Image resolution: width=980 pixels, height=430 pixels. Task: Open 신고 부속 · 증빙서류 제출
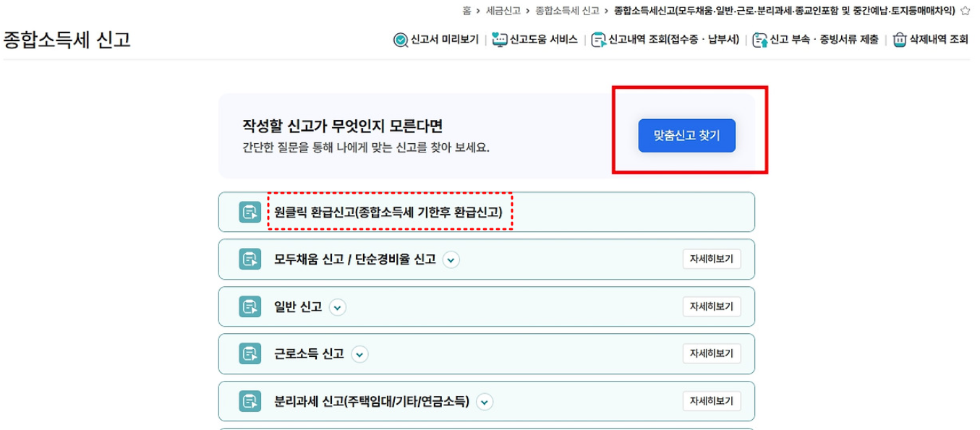coord(824,40)
